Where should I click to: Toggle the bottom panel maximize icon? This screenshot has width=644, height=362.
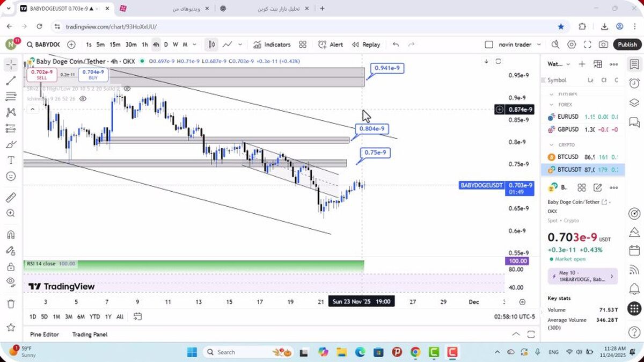point(531,334)
